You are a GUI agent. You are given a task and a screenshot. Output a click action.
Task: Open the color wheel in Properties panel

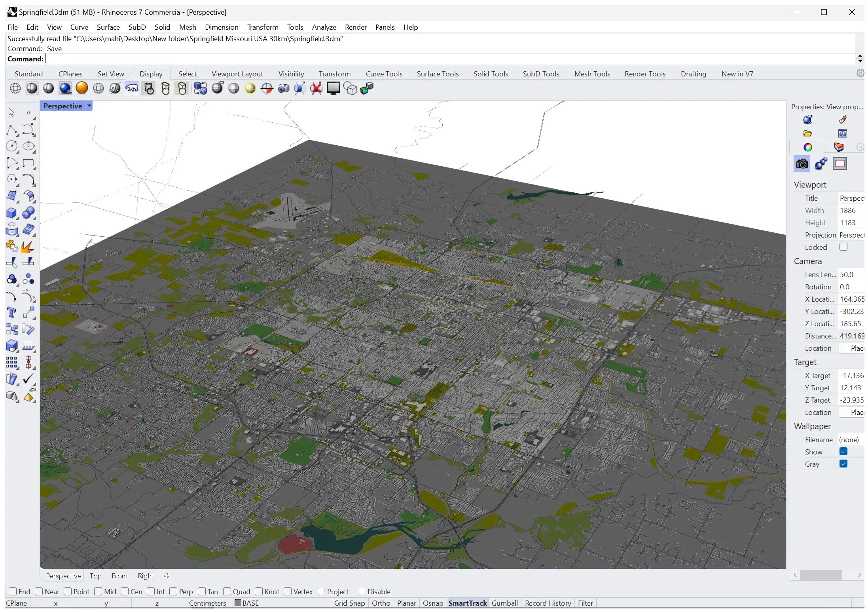point(808,147)
